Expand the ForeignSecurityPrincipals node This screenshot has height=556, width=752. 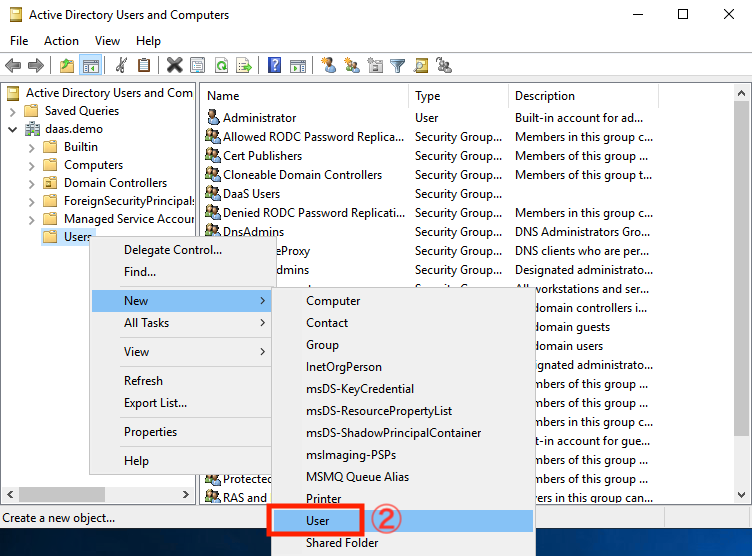32,202
